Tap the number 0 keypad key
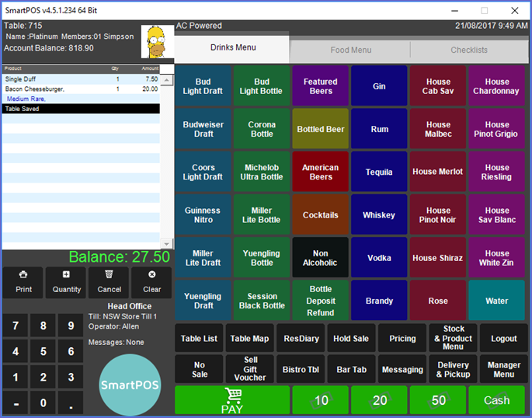The width and height of the screenshot is (532, 418). pyautogui.click(x=43, y=402)
